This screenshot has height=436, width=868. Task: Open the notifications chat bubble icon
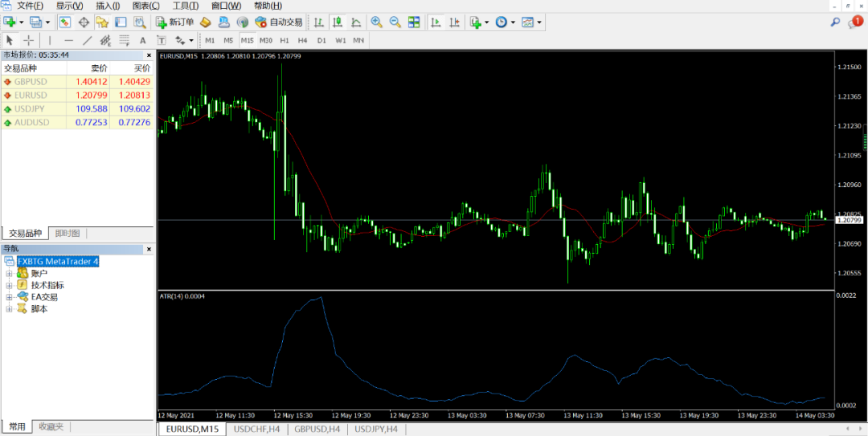(x=855, y=22)
